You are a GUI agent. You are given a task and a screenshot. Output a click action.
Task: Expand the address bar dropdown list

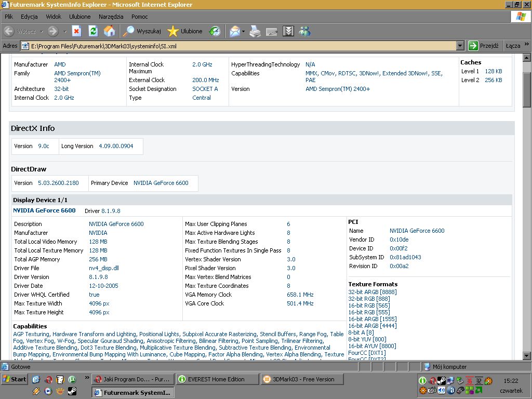[x=460, y=46]
